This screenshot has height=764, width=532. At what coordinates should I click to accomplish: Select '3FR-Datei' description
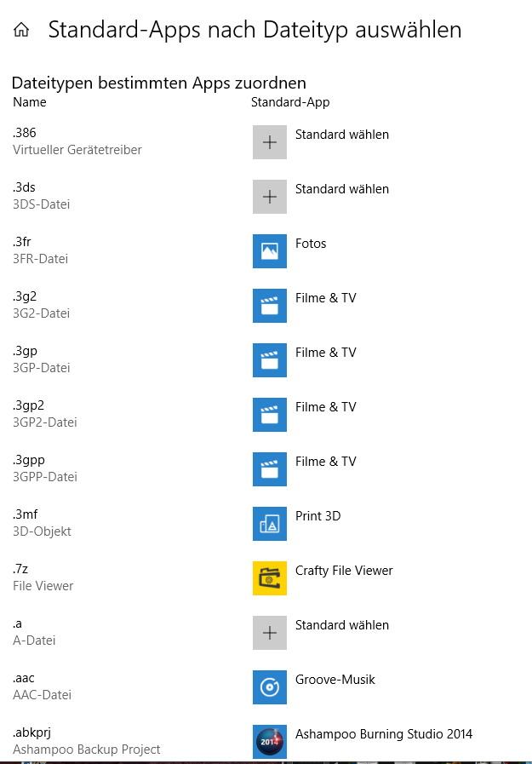coord(40,259)
